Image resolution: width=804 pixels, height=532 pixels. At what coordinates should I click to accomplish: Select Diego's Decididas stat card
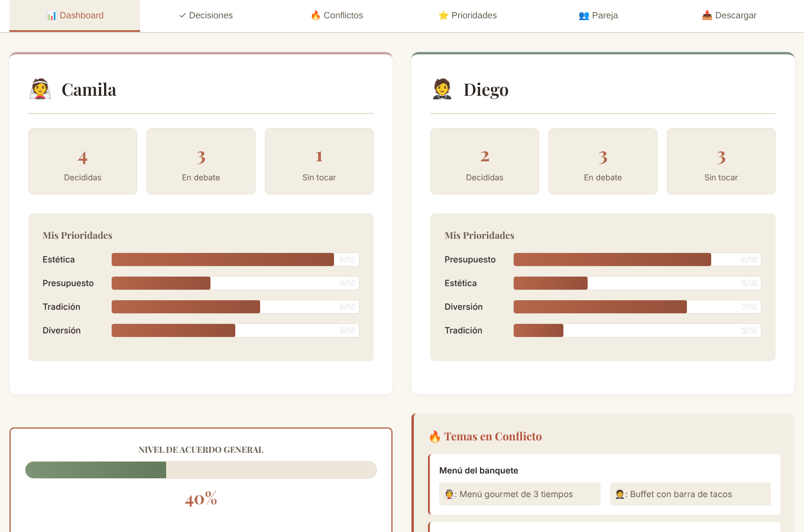coord(485,161)
